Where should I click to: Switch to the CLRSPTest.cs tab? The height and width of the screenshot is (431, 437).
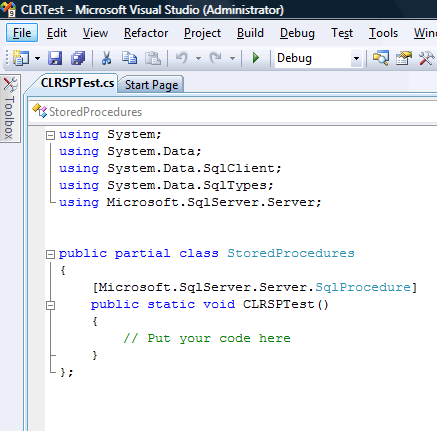77,83
